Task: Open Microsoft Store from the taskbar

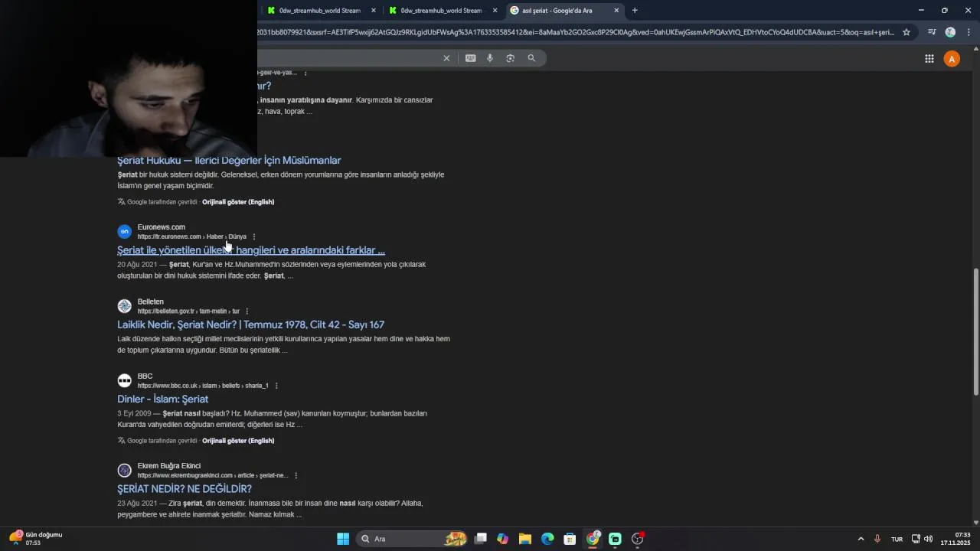Action: [x=570, y=539]
